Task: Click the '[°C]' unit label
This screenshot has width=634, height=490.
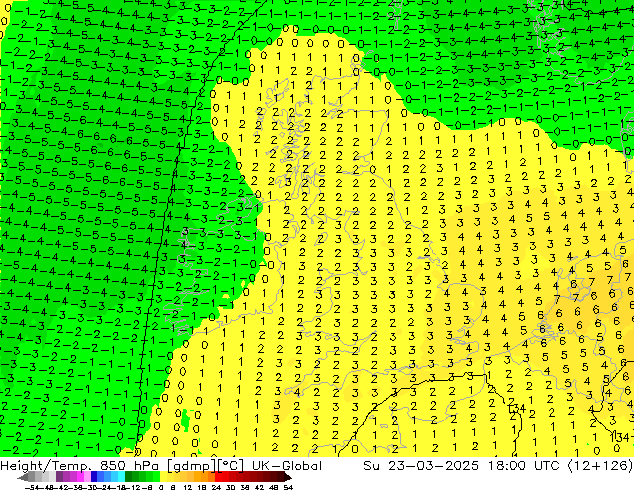Action: 230,466
